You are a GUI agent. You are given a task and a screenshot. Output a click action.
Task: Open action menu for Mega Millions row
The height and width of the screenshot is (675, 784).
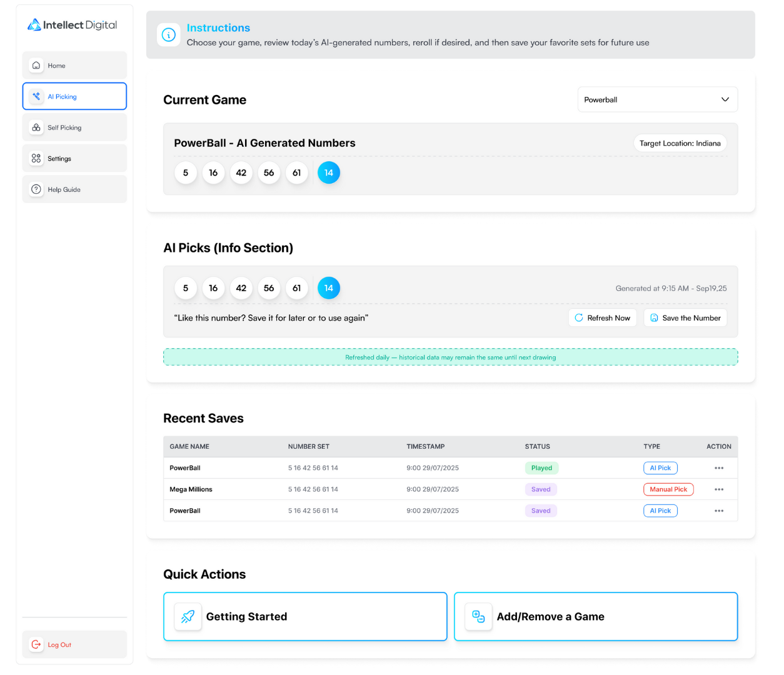pos(719,489)
